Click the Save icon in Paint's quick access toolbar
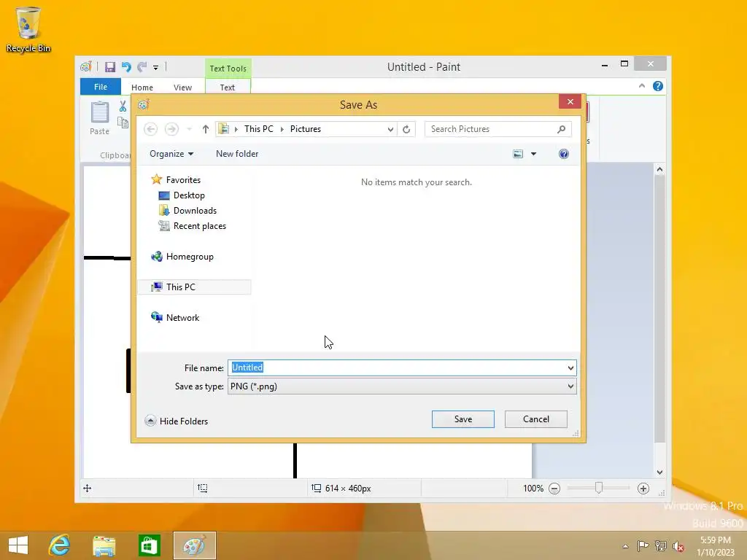 (110, 67)
